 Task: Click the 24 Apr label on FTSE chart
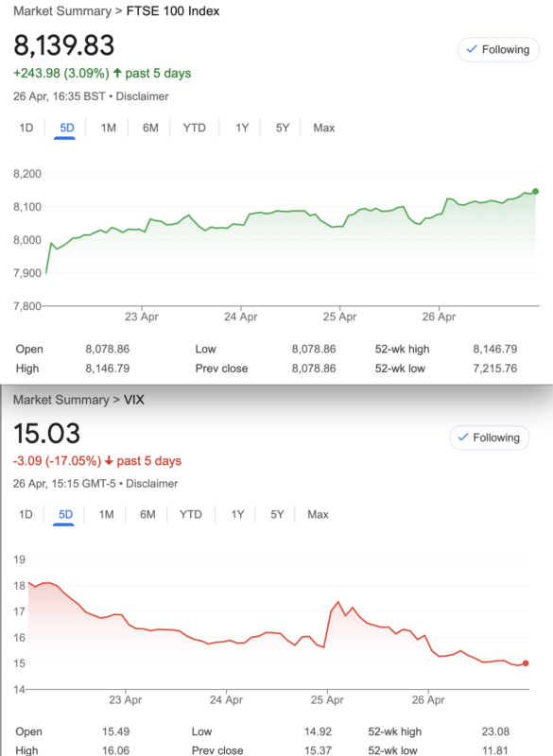[241, 317]
